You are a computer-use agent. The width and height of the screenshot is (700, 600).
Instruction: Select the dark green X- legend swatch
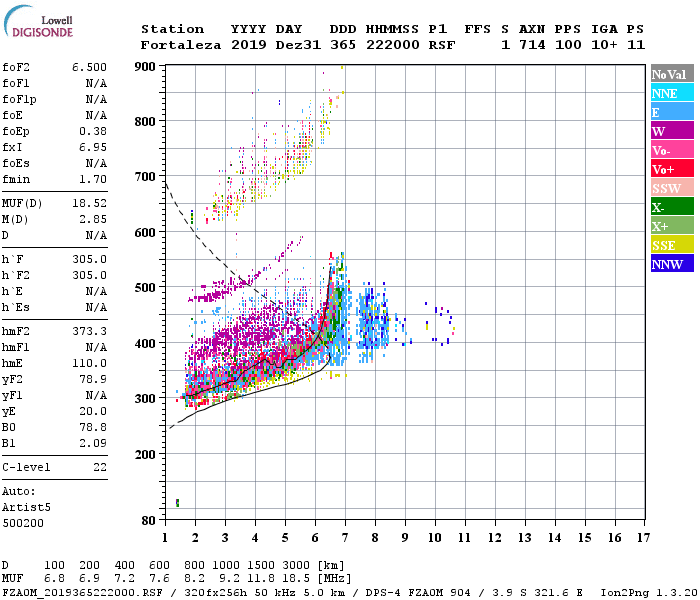(x=672, y=207)
